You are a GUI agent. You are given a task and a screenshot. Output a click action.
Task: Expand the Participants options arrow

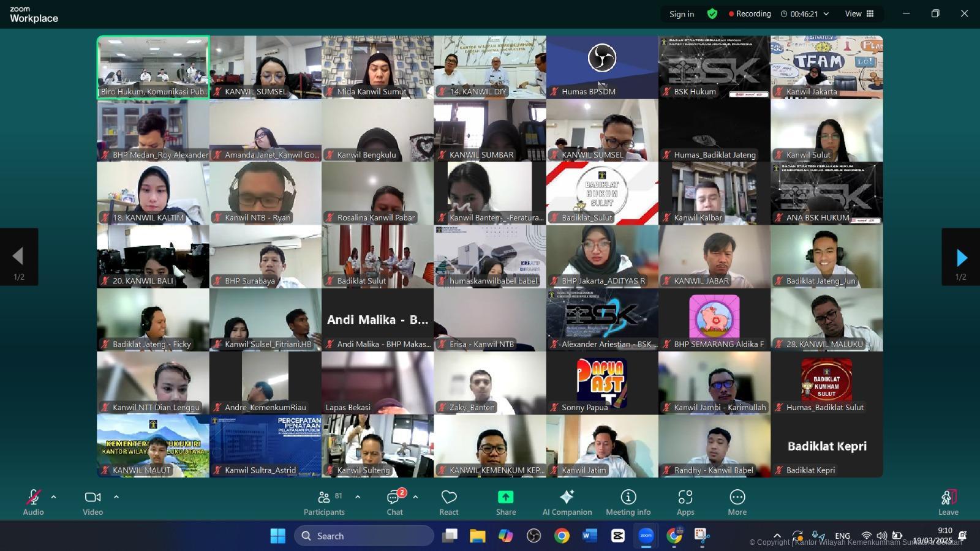[x=358, y=497]
